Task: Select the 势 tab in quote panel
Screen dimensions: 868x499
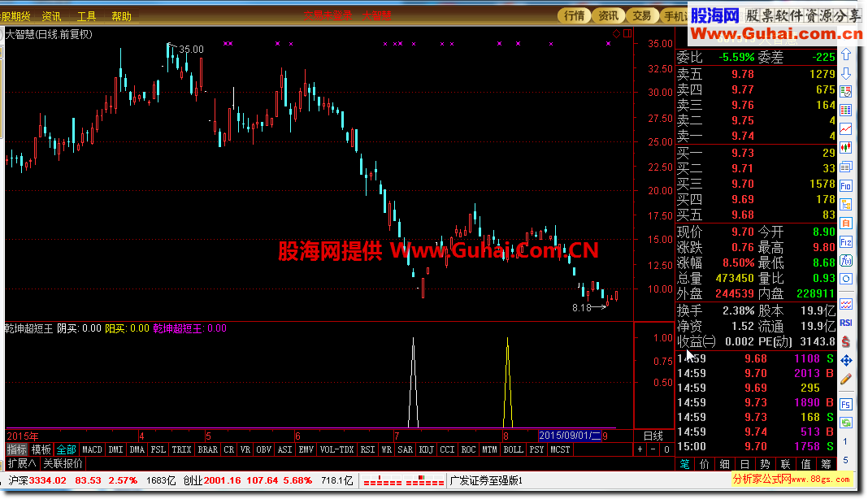Action: point(765,464)
